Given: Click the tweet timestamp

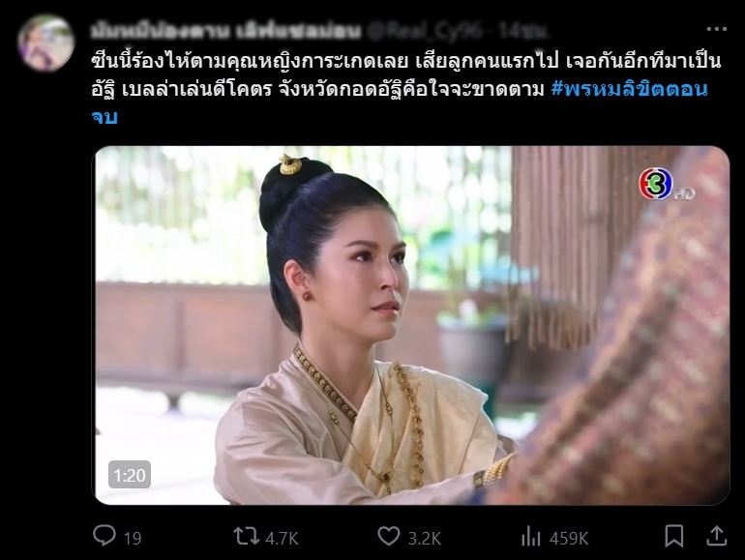Looking at the screenshot, I should (524, 31).
